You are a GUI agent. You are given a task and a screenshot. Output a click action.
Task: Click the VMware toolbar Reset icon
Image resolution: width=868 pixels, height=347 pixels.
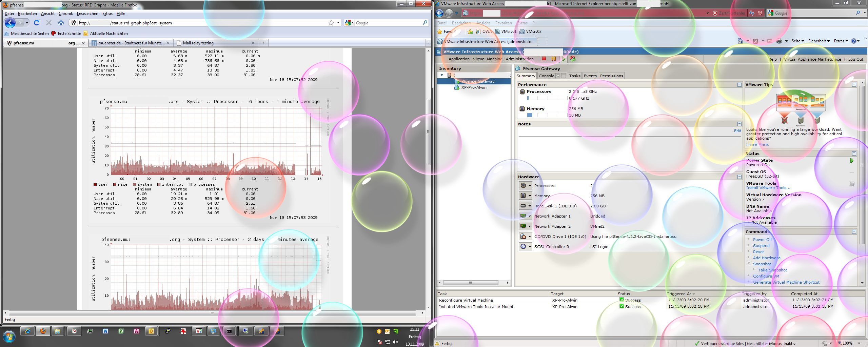pyautogui.click(x=573, y=59)
